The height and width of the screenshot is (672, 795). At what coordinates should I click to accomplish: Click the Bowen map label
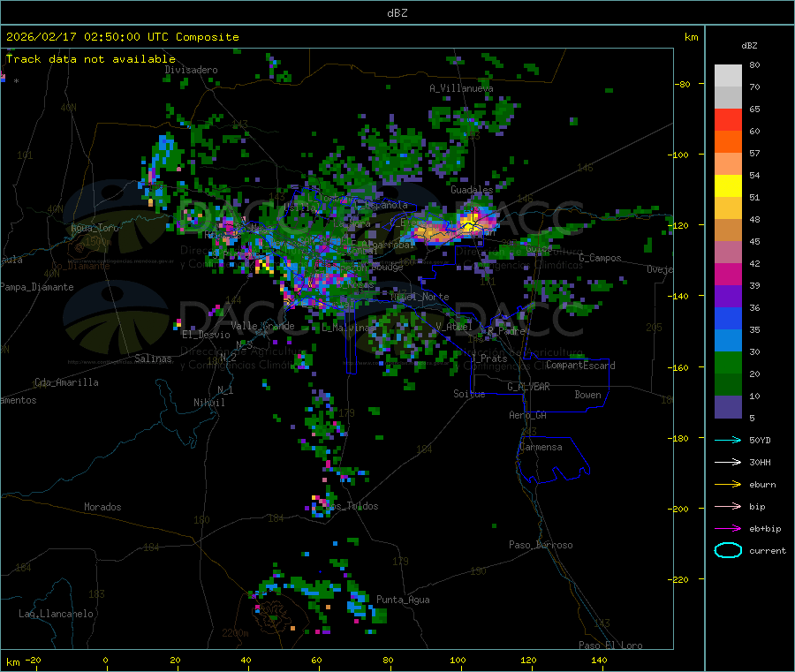tap(588, 395)
